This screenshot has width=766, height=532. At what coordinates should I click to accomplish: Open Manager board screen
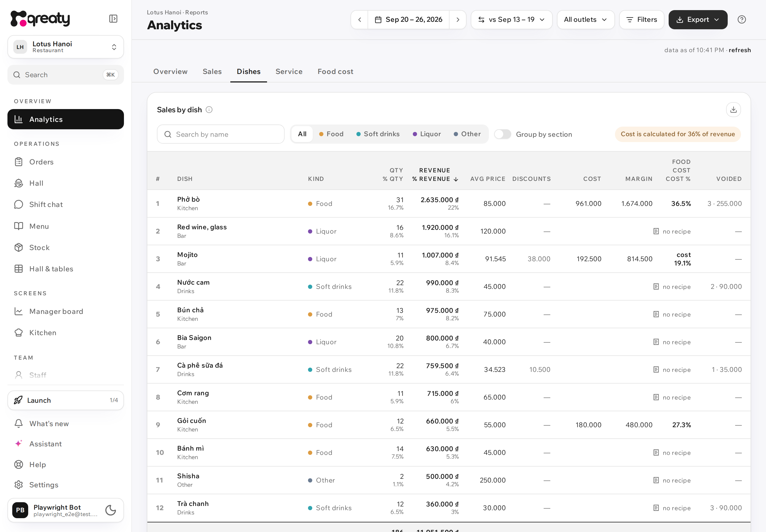pyautogui.click(x=66, y=312)
